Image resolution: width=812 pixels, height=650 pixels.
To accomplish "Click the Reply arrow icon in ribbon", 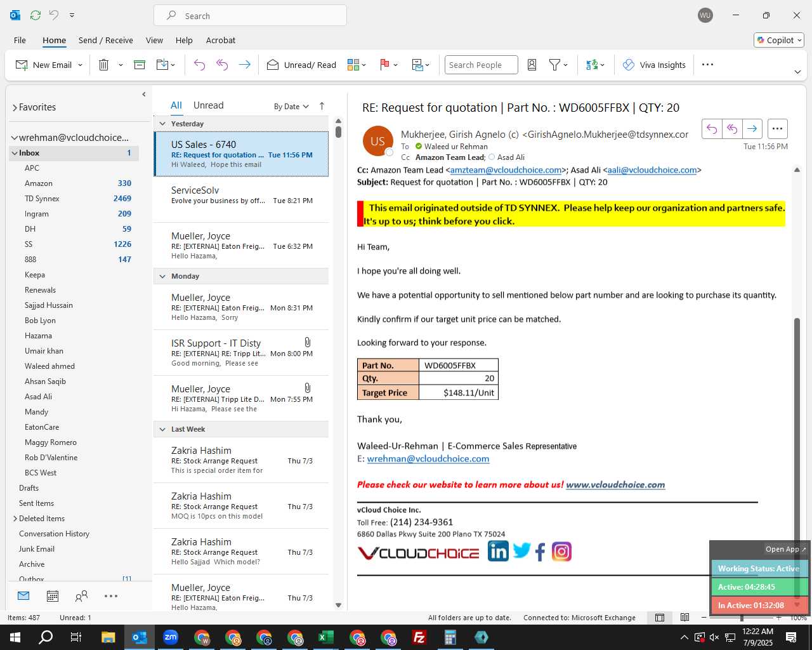I will click(x=199, y=65).
